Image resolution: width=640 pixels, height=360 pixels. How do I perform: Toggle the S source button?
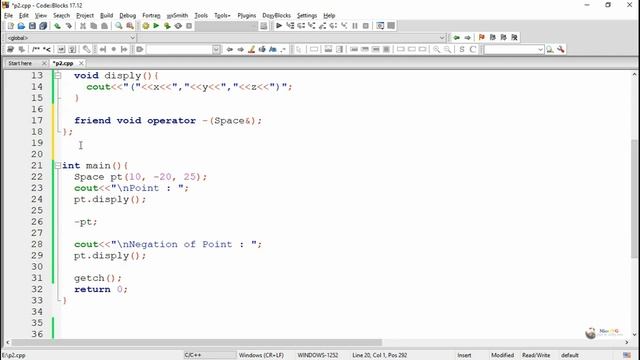coord(462,49)
